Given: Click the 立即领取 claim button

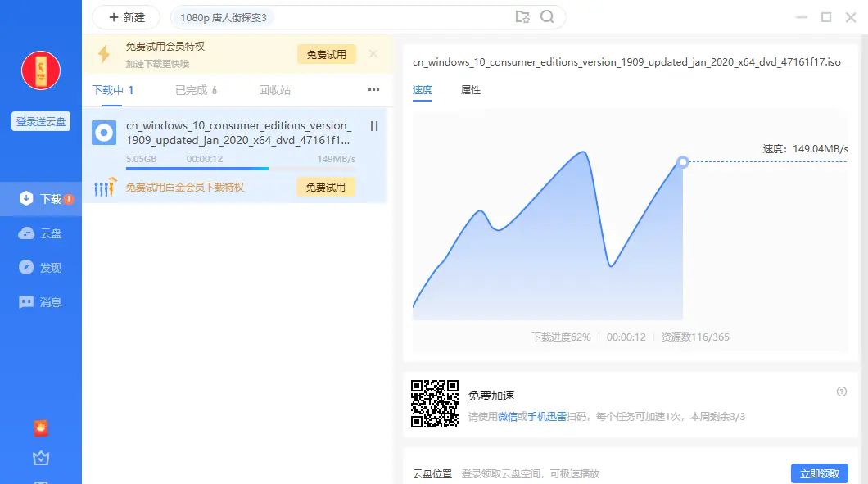Looking at the screenshot, I should [x=820, y=473].
